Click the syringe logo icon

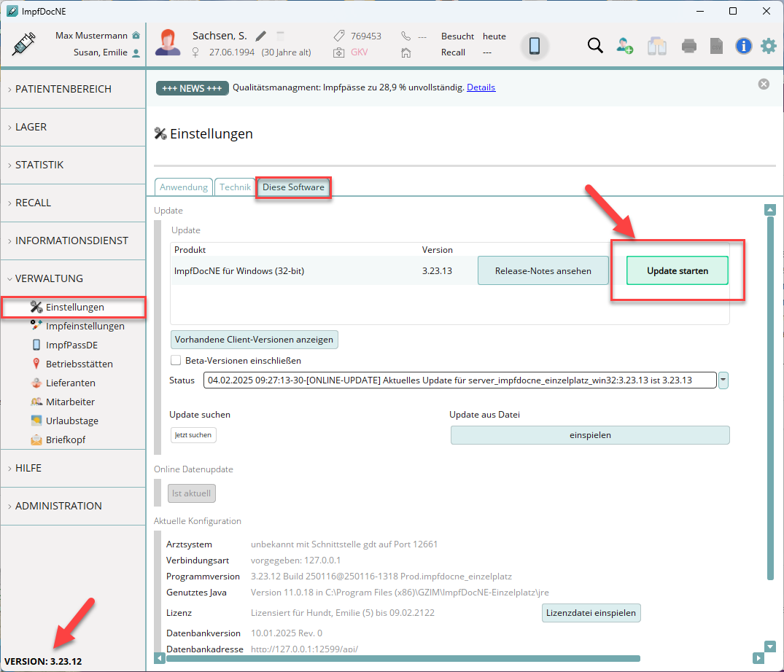point(23,44)
